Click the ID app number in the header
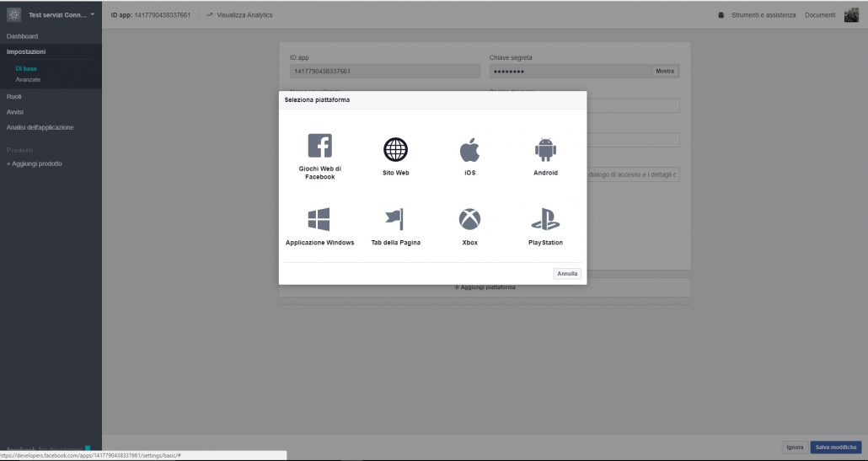Viewport: 868px width, 461px height. 162,15
